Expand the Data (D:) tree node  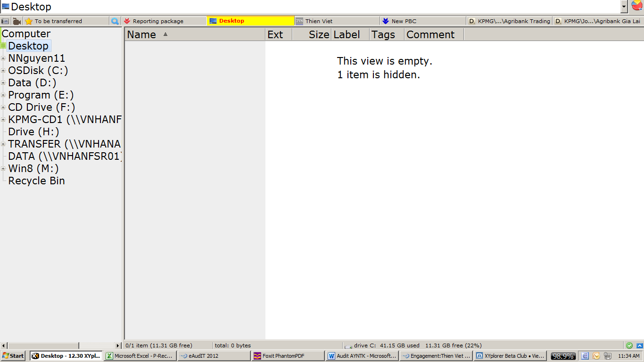point(3,83)
